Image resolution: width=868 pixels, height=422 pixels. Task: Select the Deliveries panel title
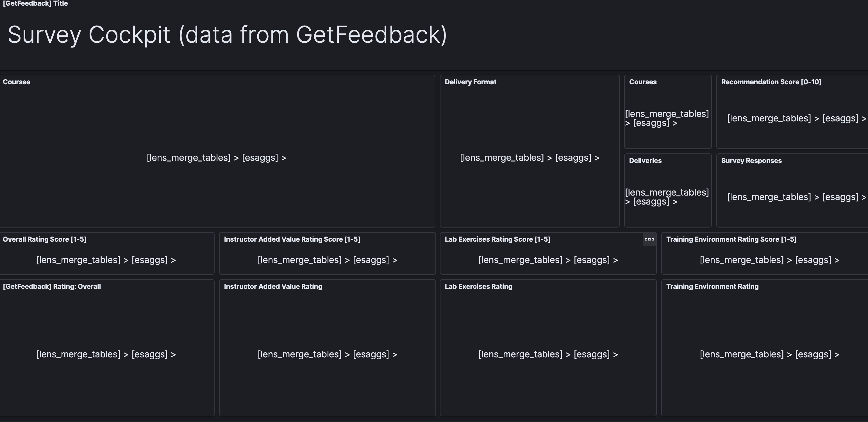(x=645, y=161)
